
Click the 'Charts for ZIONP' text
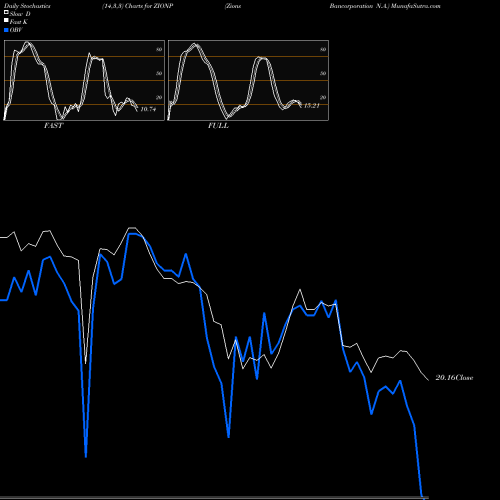[x=149, y=6]
